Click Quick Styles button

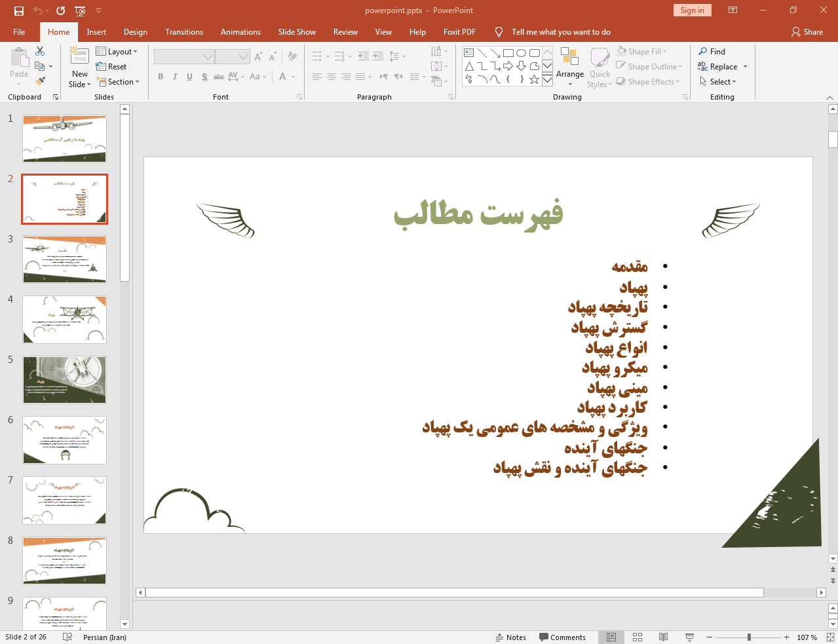click(600, 66)
